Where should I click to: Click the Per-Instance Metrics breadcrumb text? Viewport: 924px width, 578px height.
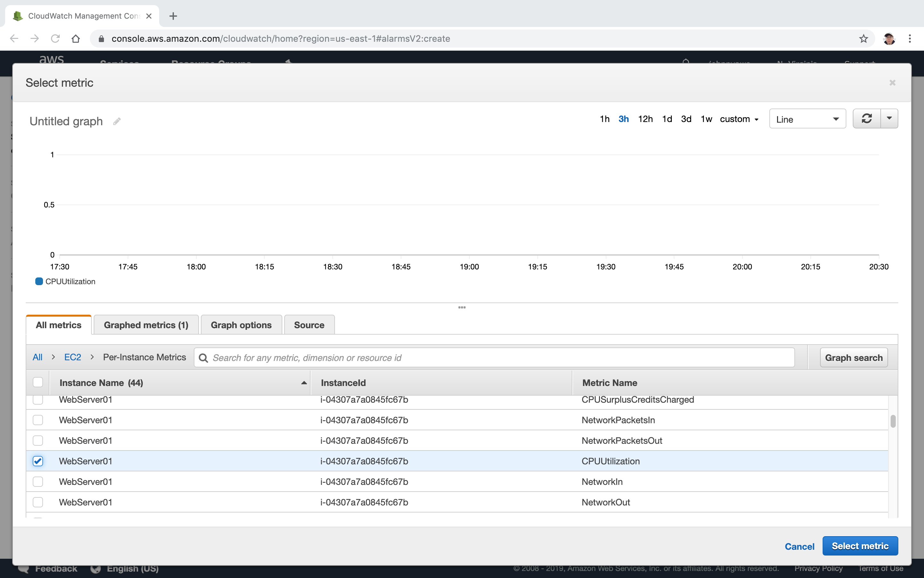click(144, 357)
